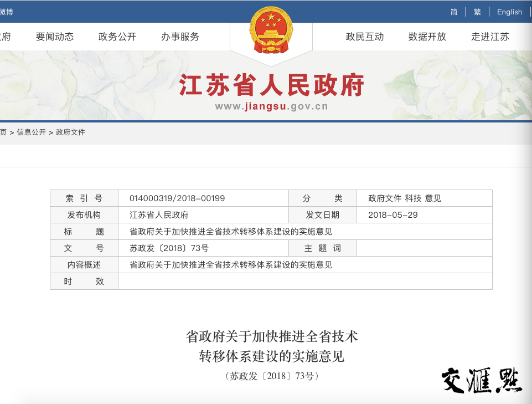The image size is (532, 404).
Task: Click the www.jiangsu.gov.cn address text
Action: tap(271, 106)
